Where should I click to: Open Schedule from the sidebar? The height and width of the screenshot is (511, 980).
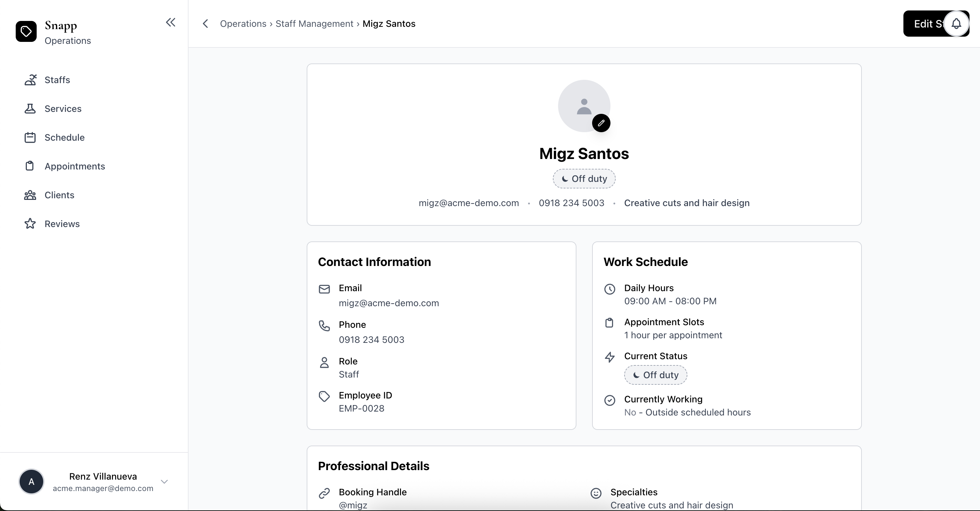pos(65,137)
